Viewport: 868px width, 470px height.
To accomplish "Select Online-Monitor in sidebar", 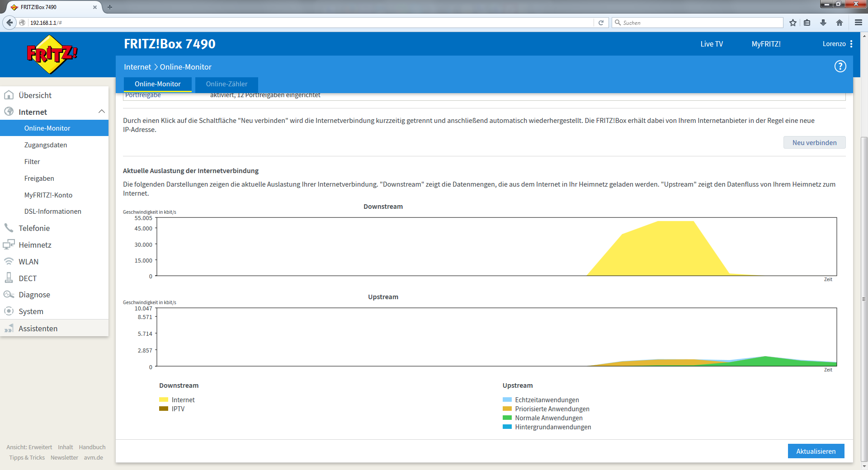I will pyautogui.click(x=54, y=128).
